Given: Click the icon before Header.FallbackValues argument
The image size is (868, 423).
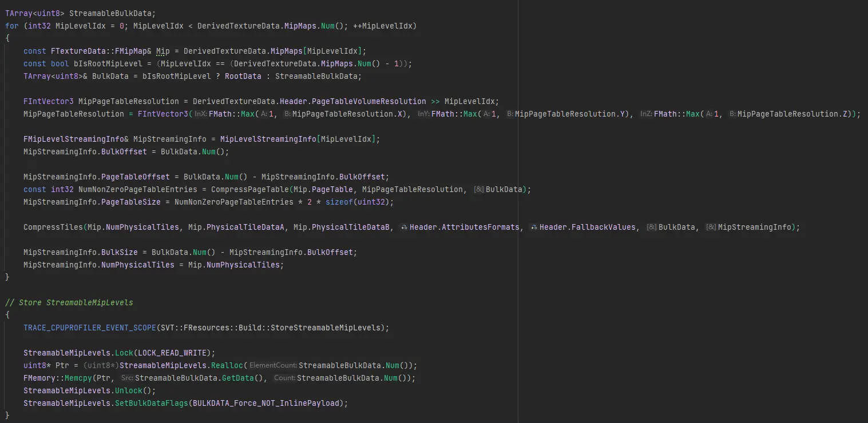Looking at the screenshot, I should pos(533,228).
